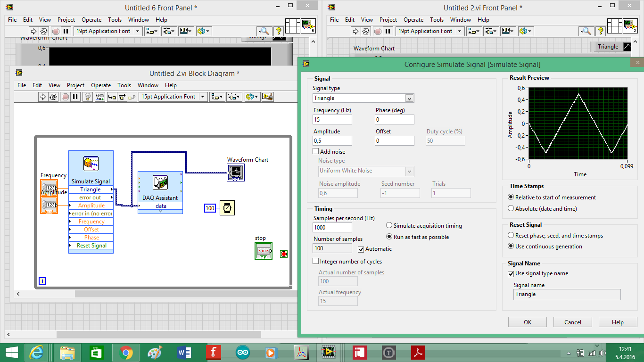Click the Frequency (Hz) input field
This screenshot has width=644, height=362.
click(x=332, y=120)
